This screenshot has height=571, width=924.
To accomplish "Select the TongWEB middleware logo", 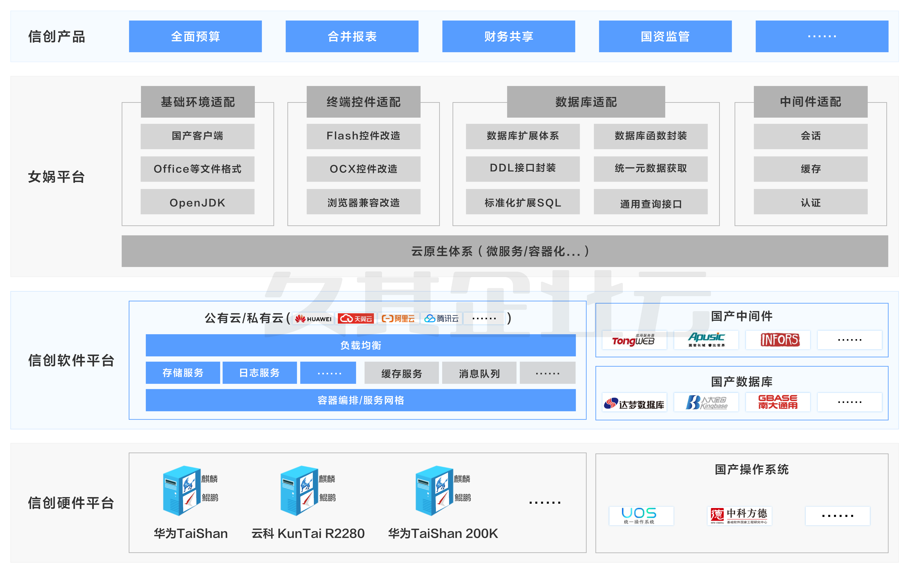I will click(x=634, y=340).
